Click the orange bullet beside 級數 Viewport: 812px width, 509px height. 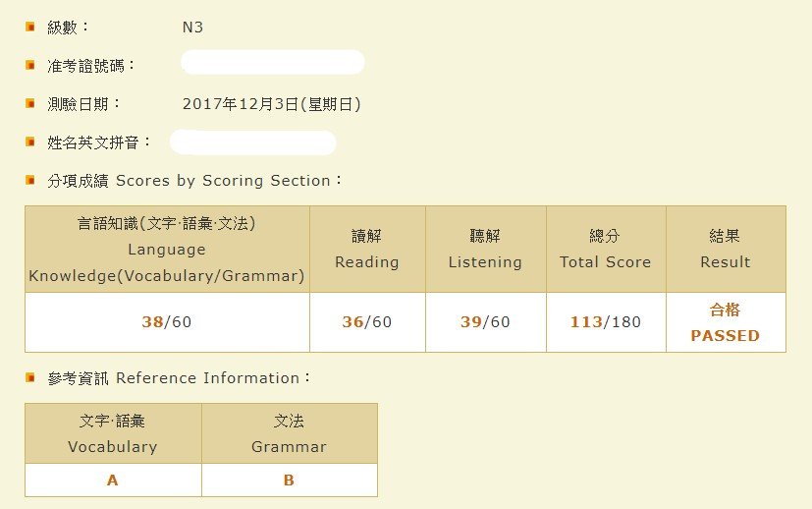[30, 27]
